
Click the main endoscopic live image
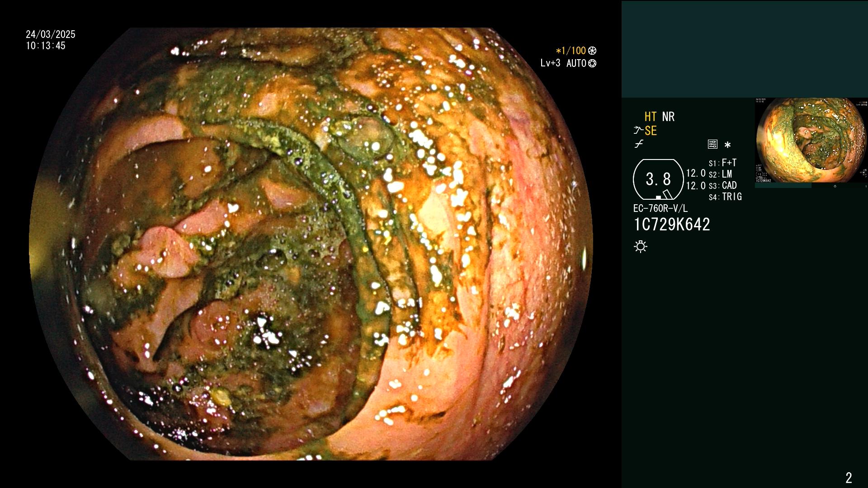pos(311,244)
